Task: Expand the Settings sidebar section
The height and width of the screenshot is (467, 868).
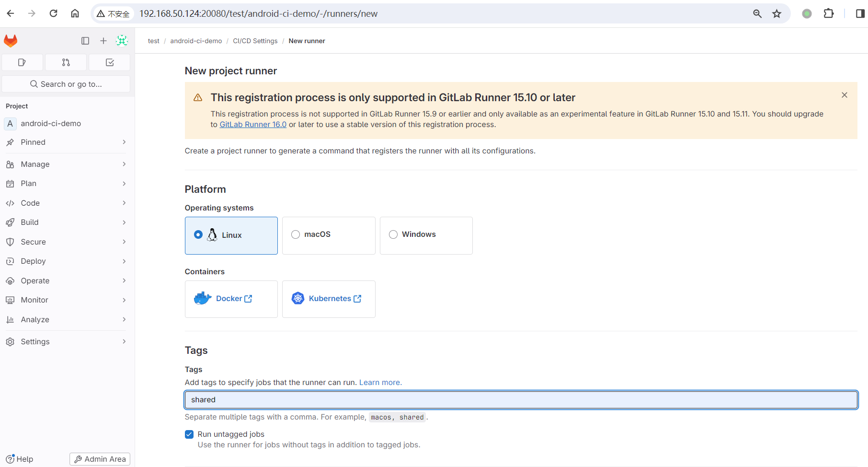Action: [35, 341]
